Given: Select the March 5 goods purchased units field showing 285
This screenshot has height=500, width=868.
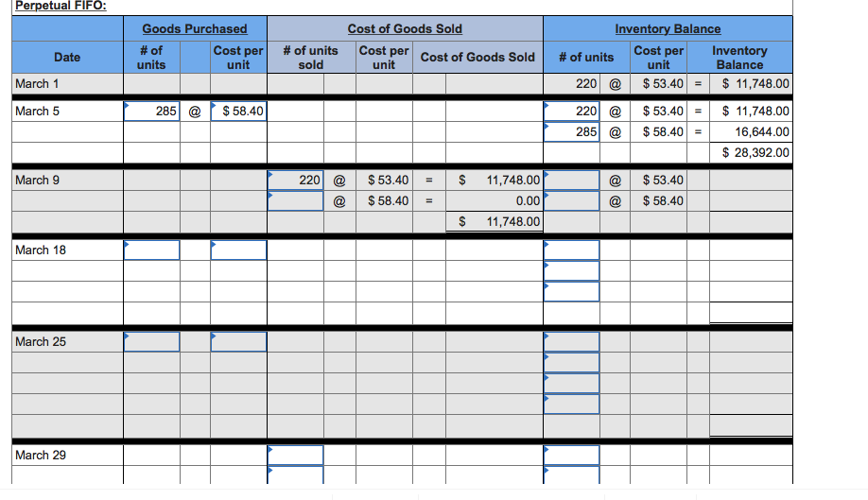Looking at the screenshot, I should 151,112.
